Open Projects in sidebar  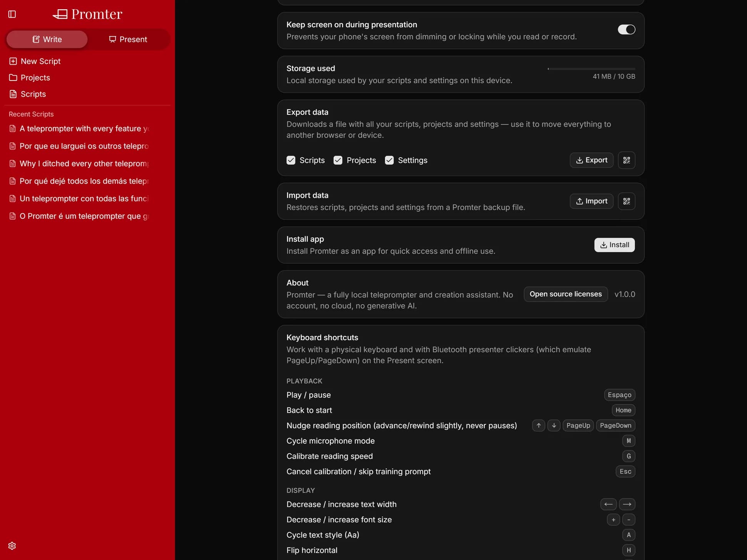point(87,78)
